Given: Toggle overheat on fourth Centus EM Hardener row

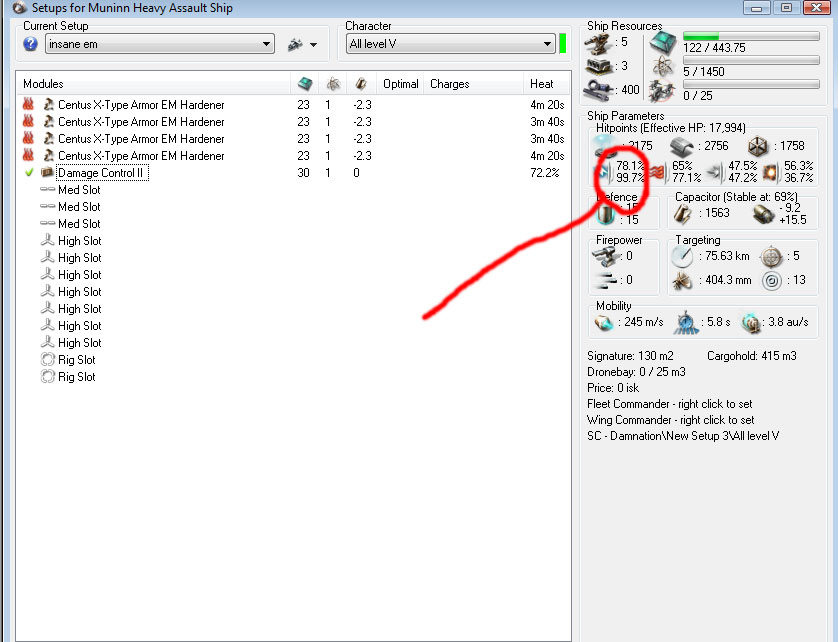Looking at the screenshot, I should (28, 156).
